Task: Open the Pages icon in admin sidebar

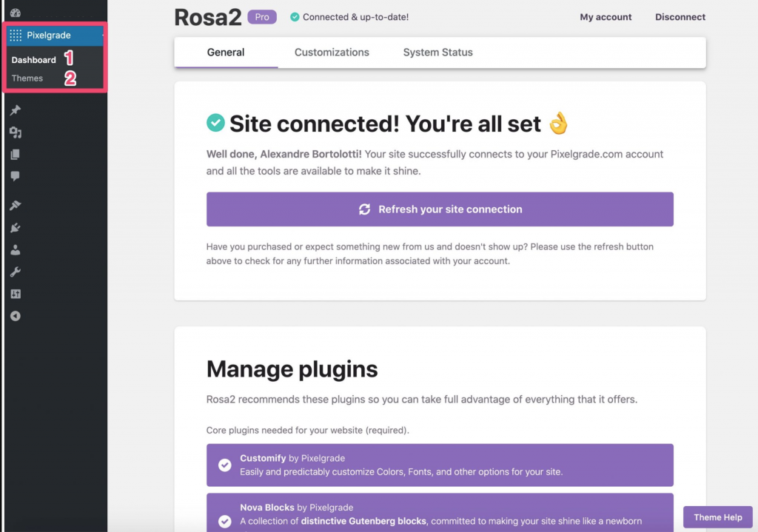Action: [x=16, y=153]
